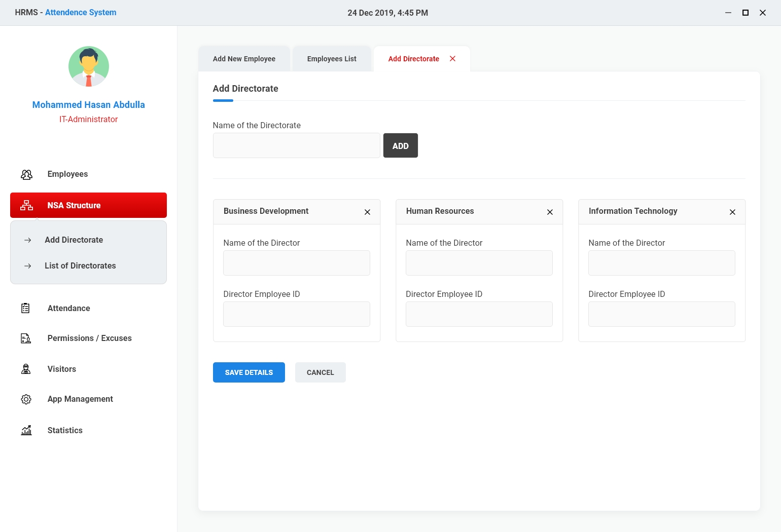Click the App Management gear icon
Image resolution: width=781 pixels, height=532 pixels.
26,399
